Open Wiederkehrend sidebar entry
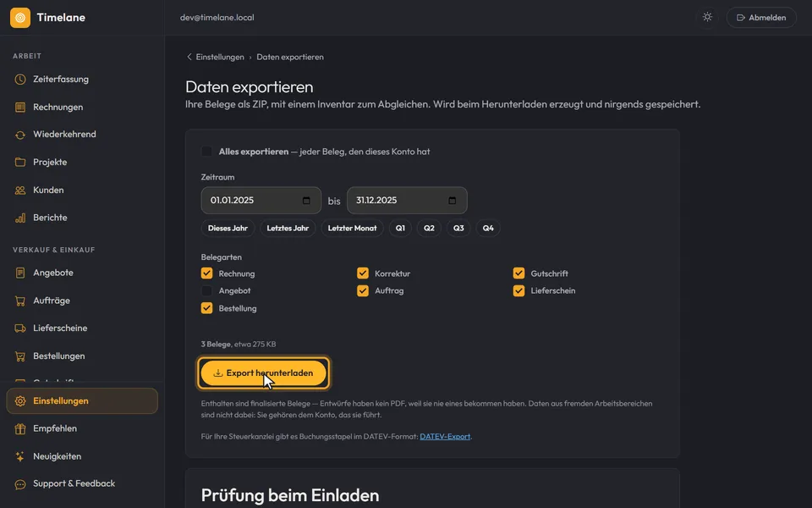Viewport: 812px width, 508px height. pyautogui.click(x=82, y=135)
